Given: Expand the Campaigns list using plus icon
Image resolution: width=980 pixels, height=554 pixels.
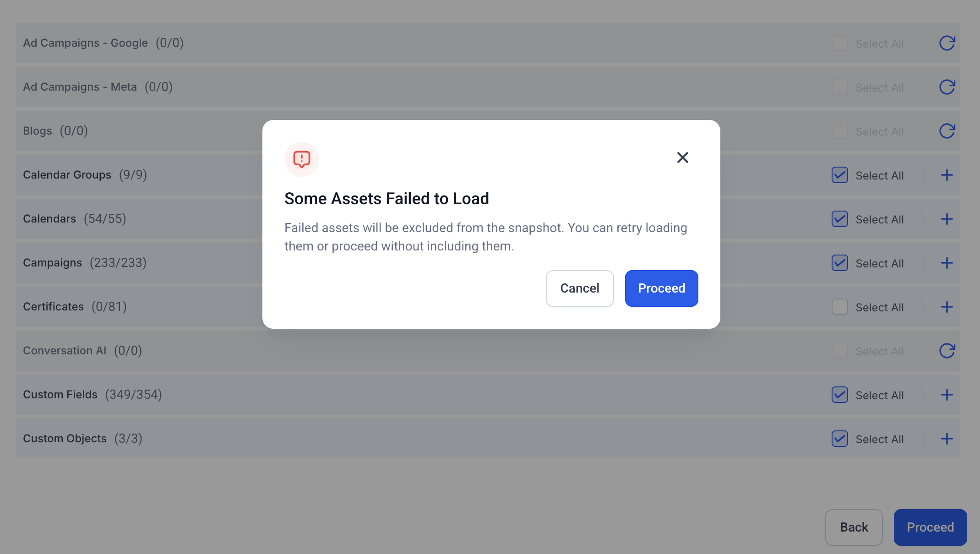Looking at the screenshot, I should (947, 263).
